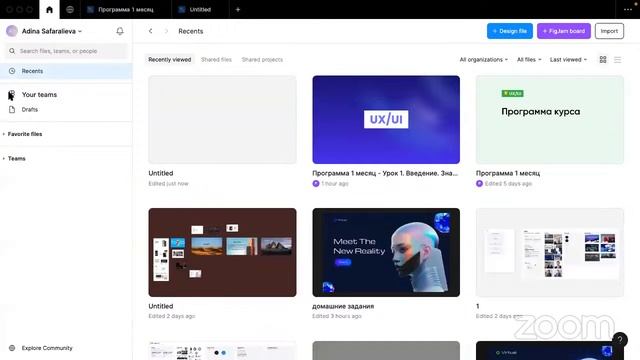The width and height of the screenshot is (640, 360).
Task: Go to the Figma home tab
Action: click(x=49, y=9)
